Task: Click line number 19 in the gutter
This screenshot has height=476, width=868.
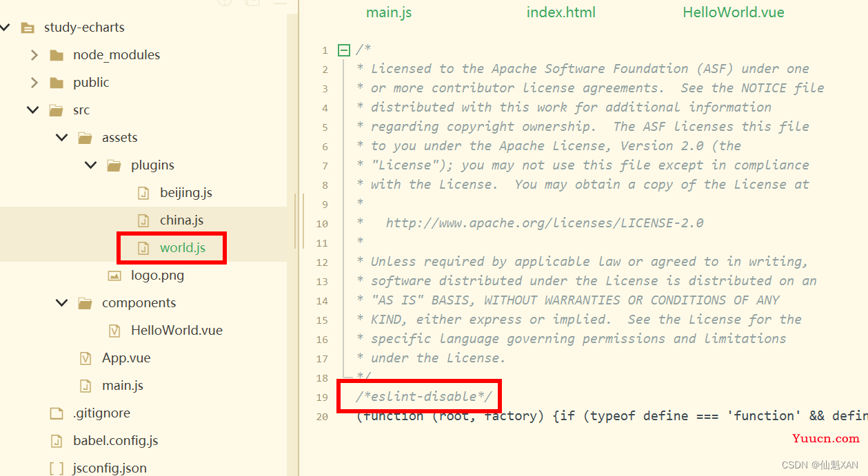Action: pos(322,397)
